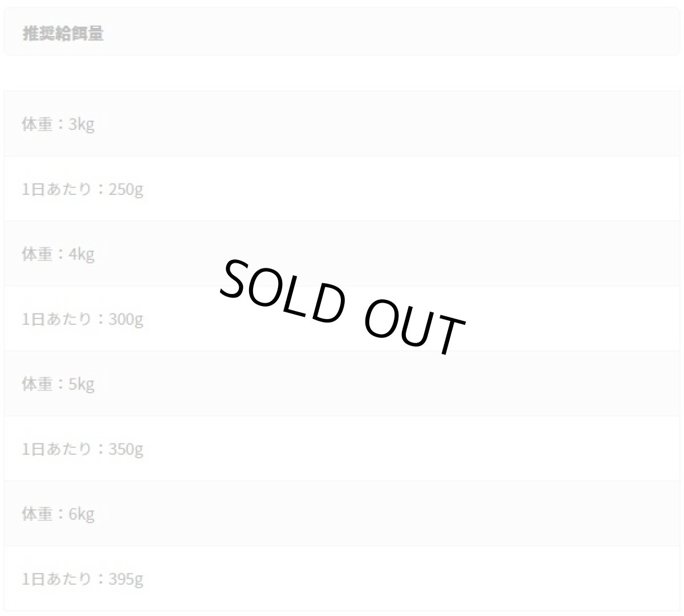Click the 体重 label in the 3kg row
This screenshot has width=684, height=616.
click(38, 124)
